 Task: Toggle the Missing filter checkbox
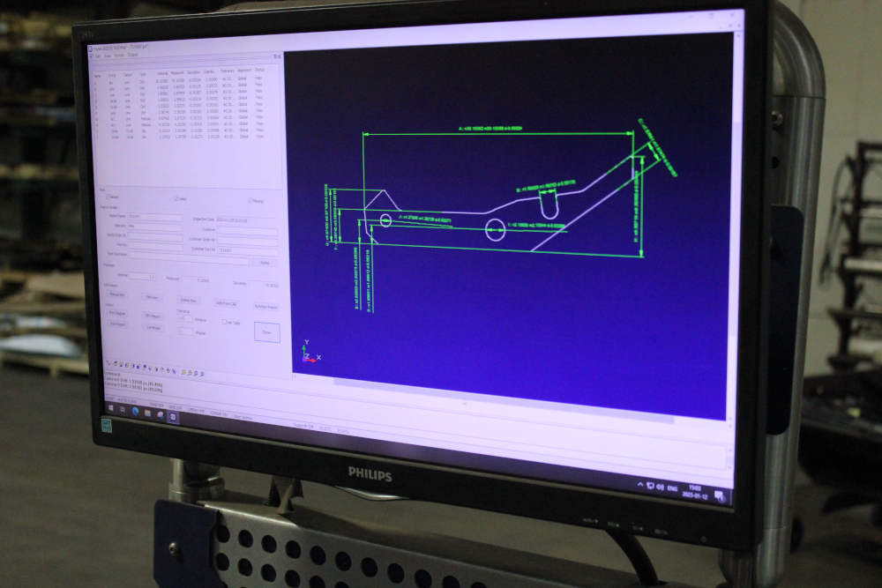[250, 201]
